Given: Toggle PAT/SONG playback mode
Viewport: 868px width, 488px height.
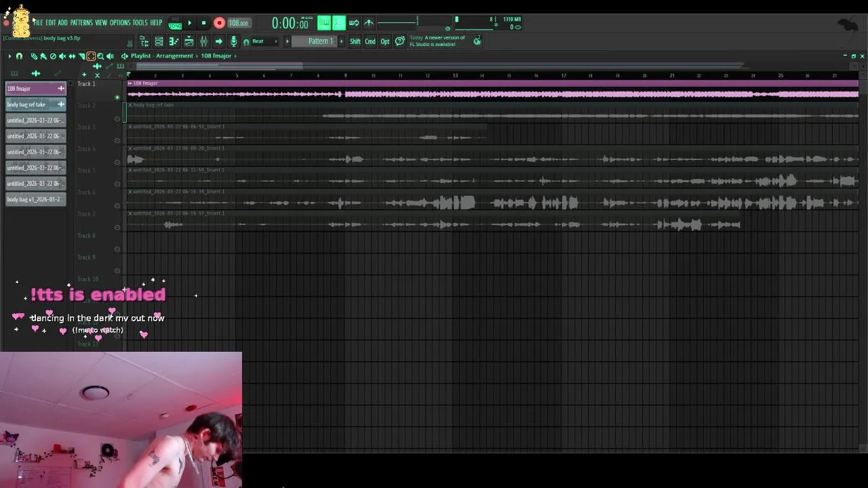Looking at the screenshot, I should click(175, 23).
